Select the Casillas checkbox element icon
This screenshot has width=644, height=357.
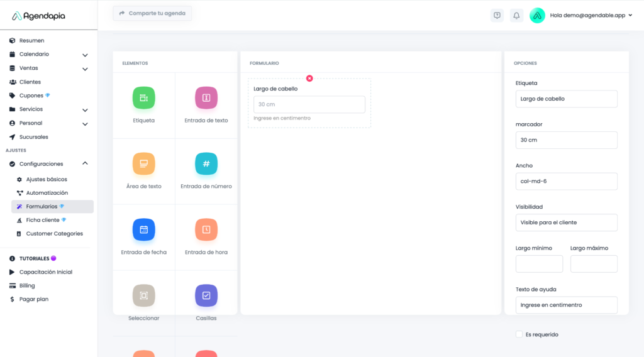206,295
